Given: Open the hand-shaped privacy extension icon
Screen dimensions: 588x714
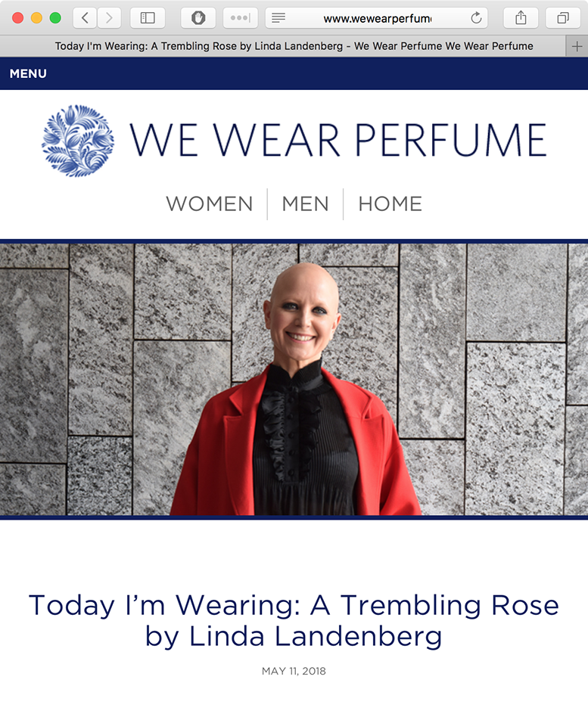Looking at the screenshot, I should [x=198, y=18].
